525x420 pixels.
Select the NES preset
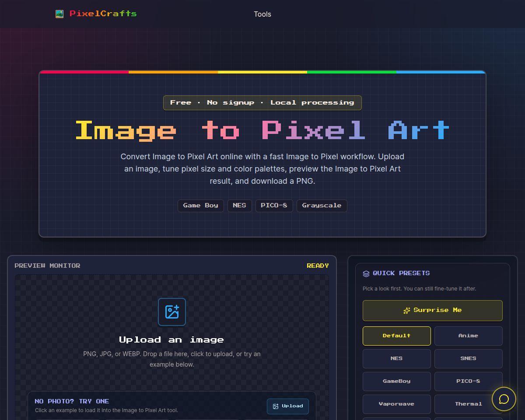point(397,359)
